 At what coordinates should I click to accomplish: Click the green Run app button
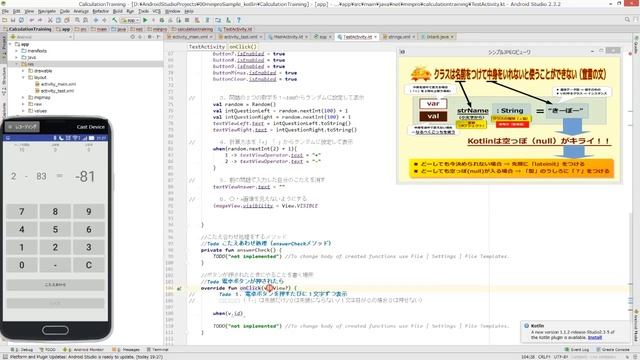[145, 20]
